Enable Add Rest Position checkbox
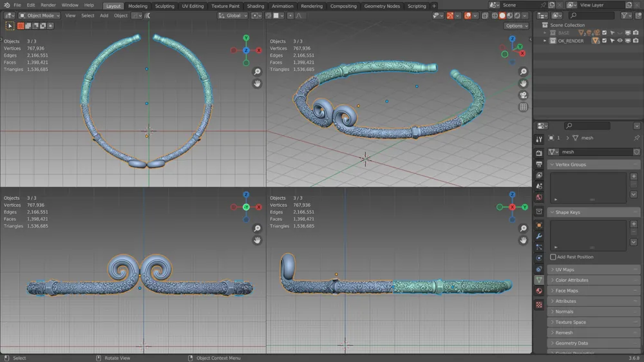The image size is (644, 362). 553,257
